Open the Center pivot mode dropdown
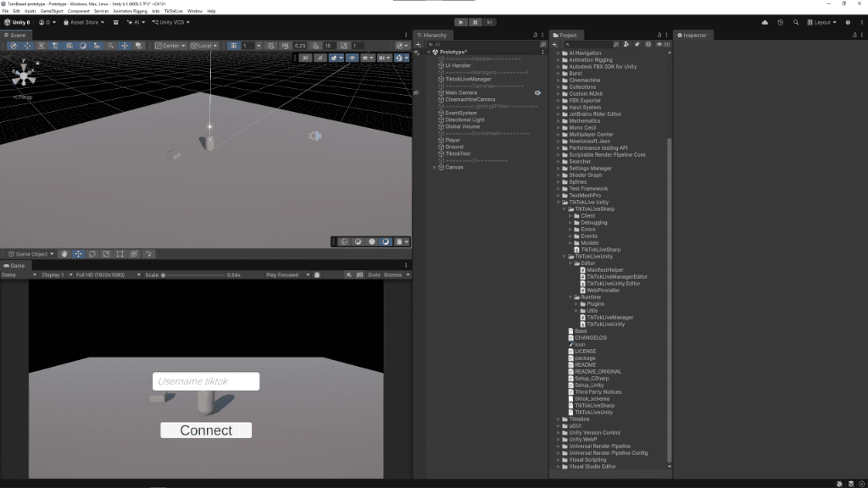This screenshot has width=868, height=488. [170, 46]
